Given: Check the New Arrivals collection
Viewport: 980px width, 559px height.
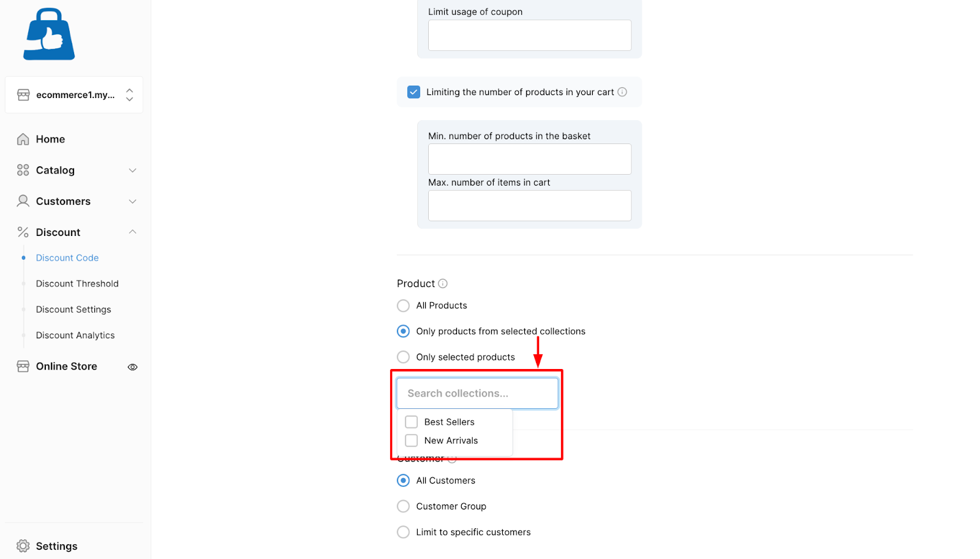Looking at the screenshot, I should (412, 441).
